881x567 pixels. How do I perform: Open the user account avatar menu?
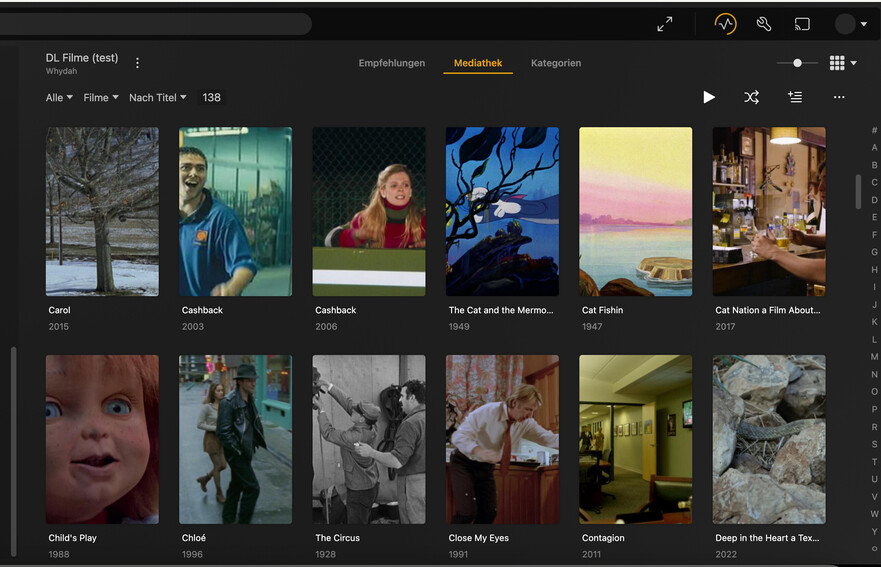pos(850,24)
